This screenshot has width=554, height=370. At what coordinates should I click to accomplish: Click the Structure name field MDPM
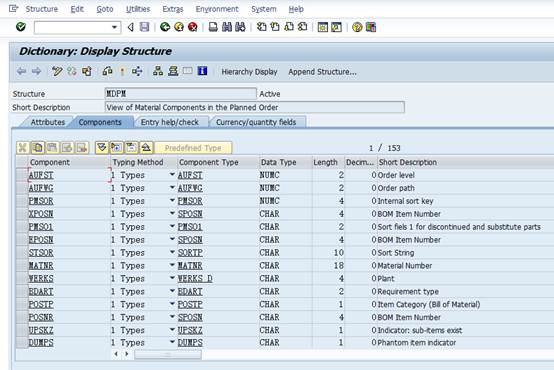point(181,94)
